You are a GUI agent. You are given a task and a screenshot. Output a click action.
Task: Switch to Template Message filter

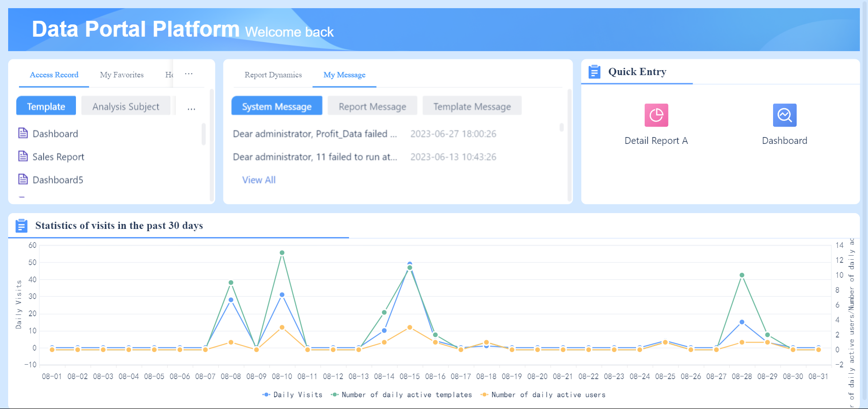point(472,105)
